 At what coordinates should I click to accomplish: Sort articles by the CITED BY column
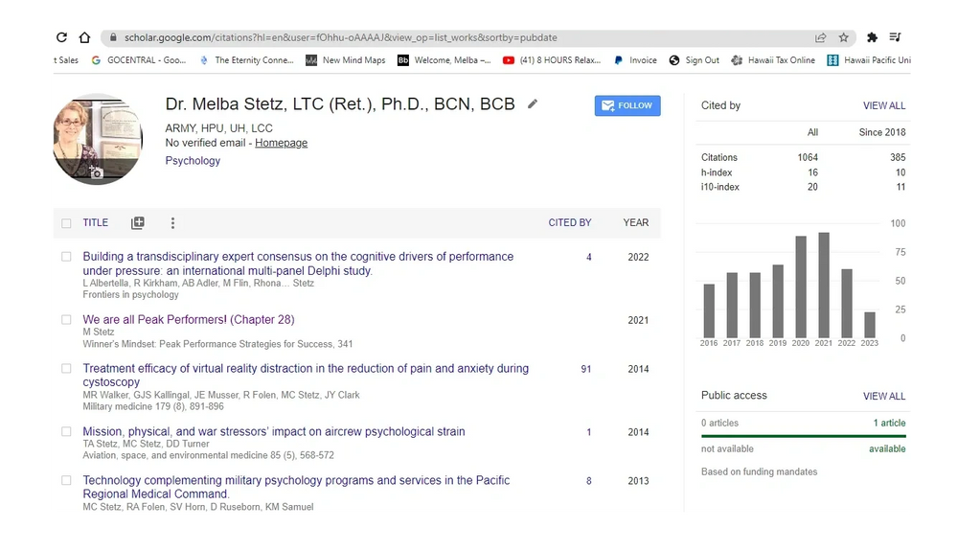point(569,222)
